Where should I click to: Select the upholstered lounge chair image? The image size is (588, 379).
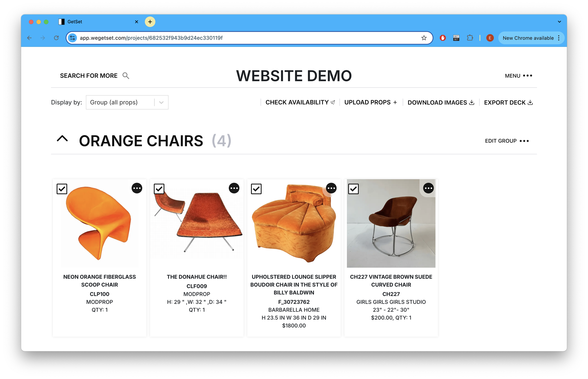(x=294, y=223)
